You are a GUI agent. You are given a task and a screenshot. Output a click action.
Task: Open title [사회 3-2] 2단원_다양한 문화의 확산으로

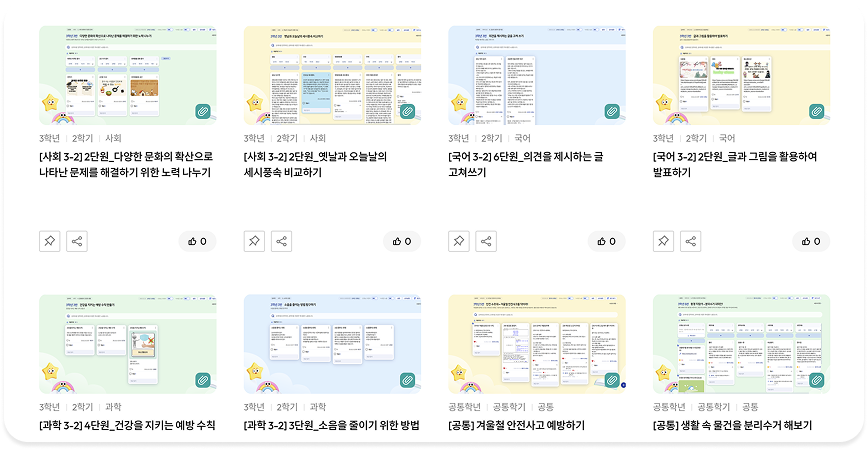[x=126, y=164]
